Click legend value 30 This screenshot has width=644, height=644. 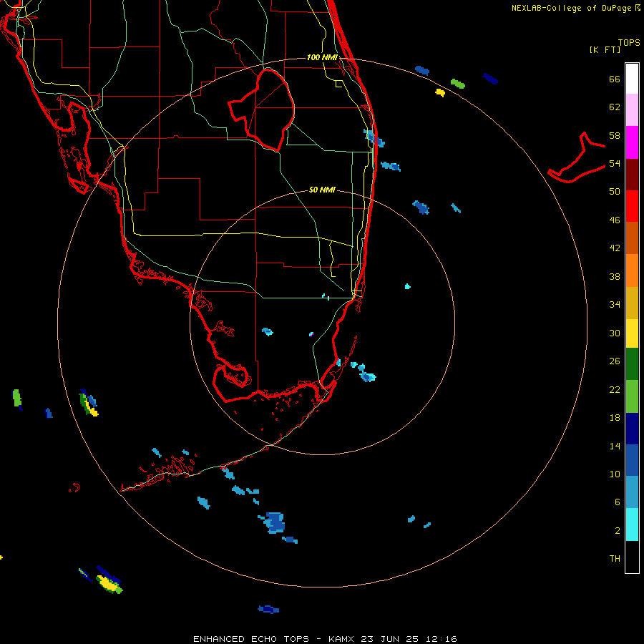tap(615, 333)
